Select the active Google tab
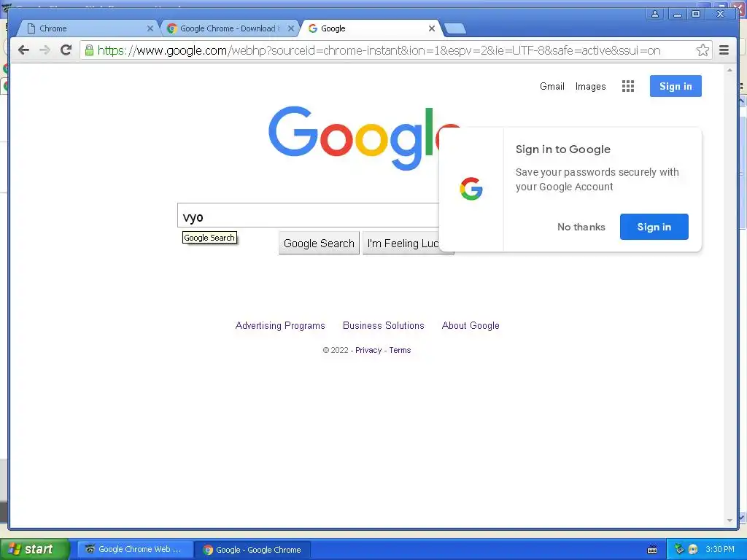Viewport: 747px width, 560px height. point(371,28)
